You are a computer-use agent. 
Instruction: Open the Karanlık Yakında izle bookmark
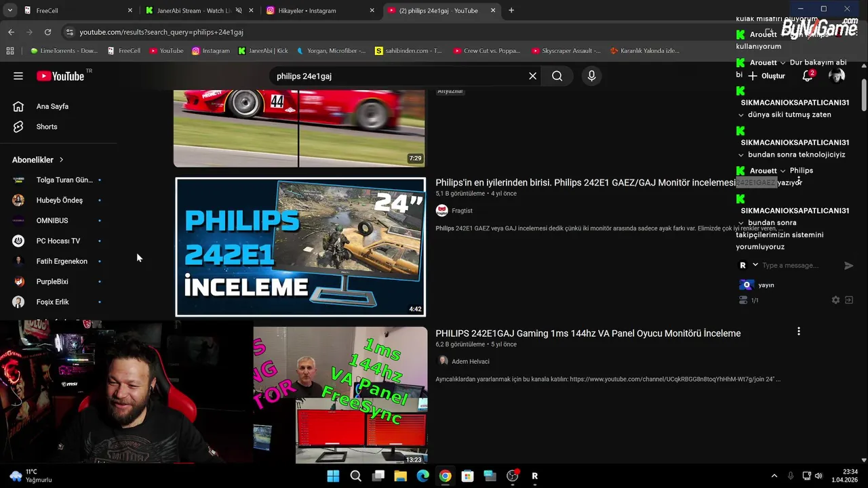pyautogui.click(x=644, y=51)
